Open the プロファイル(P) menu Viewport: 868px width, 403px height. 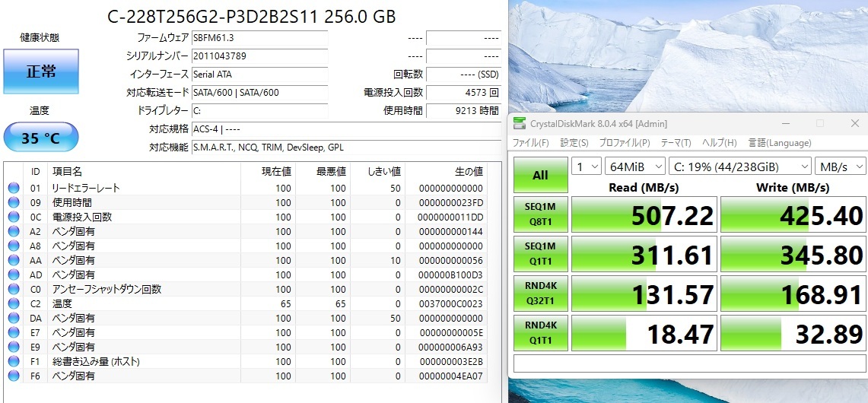tap(625, 143)
